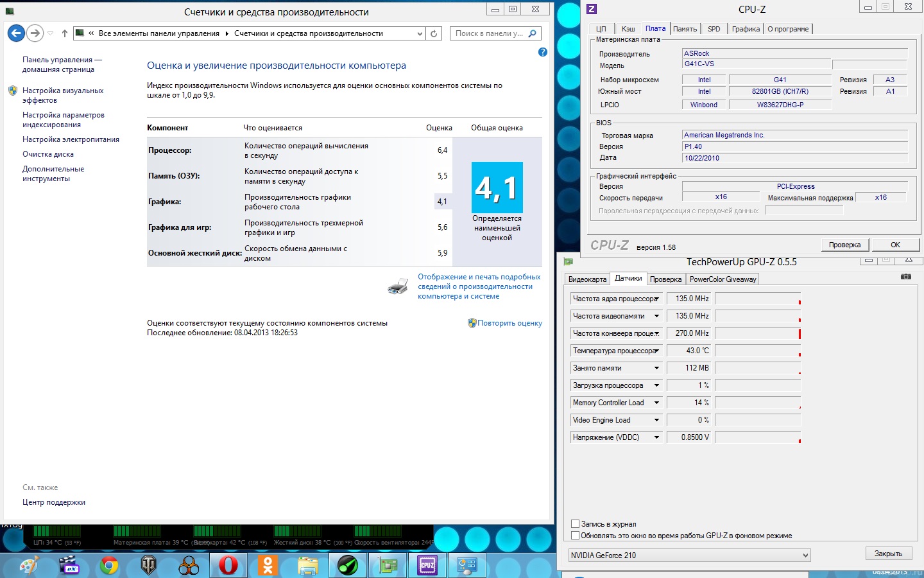
Task: Open the NVIDIA GeForce 210 device selector
Action: pos(689,556)
